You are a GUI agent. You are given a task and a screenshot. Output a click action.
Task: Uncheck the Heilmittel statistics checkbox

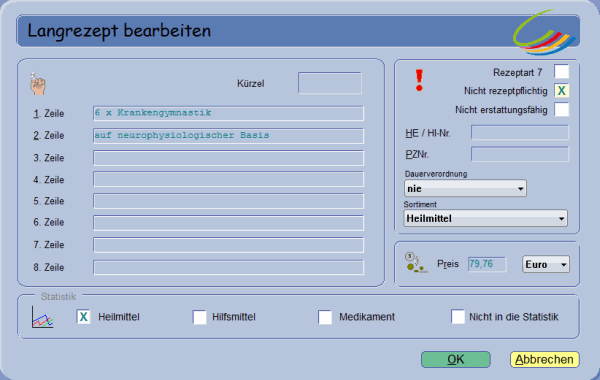tap(83, 317)
